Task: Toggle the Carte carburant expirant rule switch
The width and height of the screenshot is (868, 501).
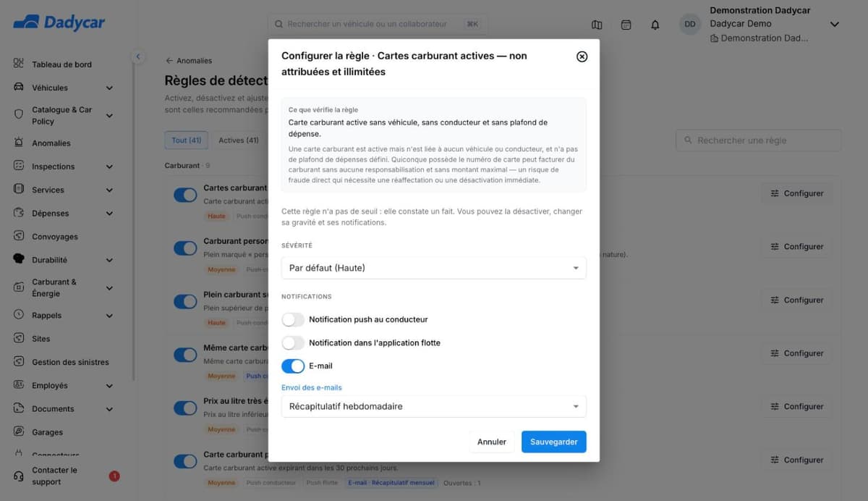Action: [x=186, y=461]
